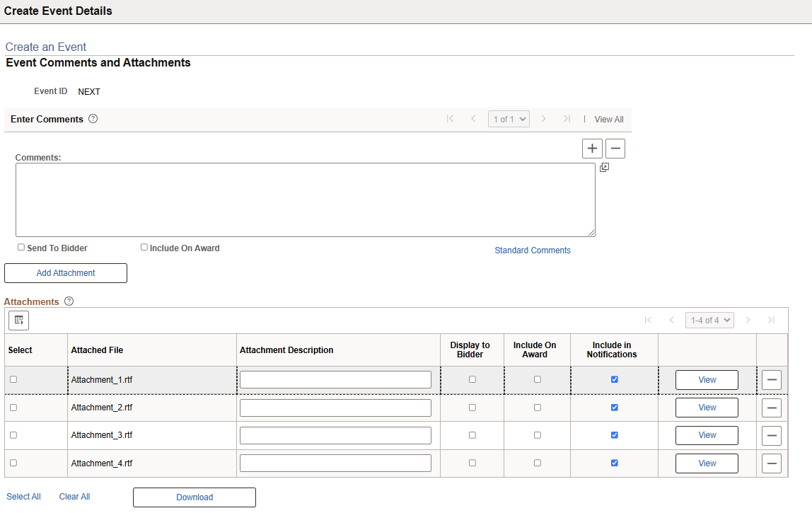Click Select All below the attachments grid

(23, 496)
